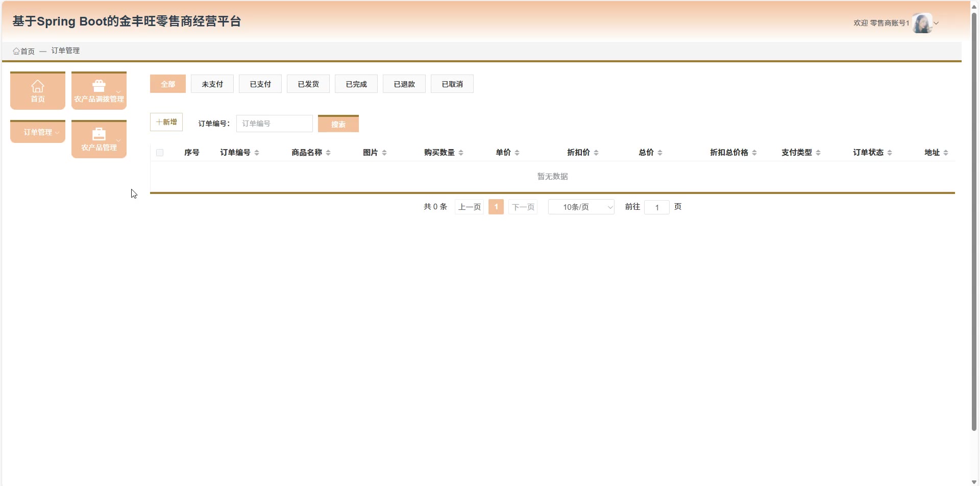980x486 pixels.
Task: Go to next page with 下一页
Action: [523, 207]
